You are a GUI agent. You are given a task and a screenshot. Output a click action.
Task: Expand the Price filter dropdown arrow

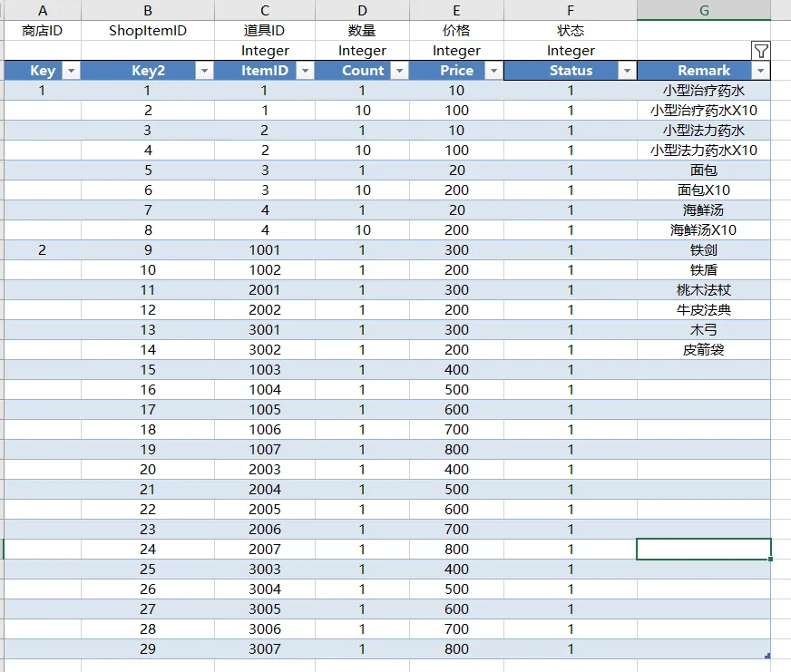click(493, 71)
